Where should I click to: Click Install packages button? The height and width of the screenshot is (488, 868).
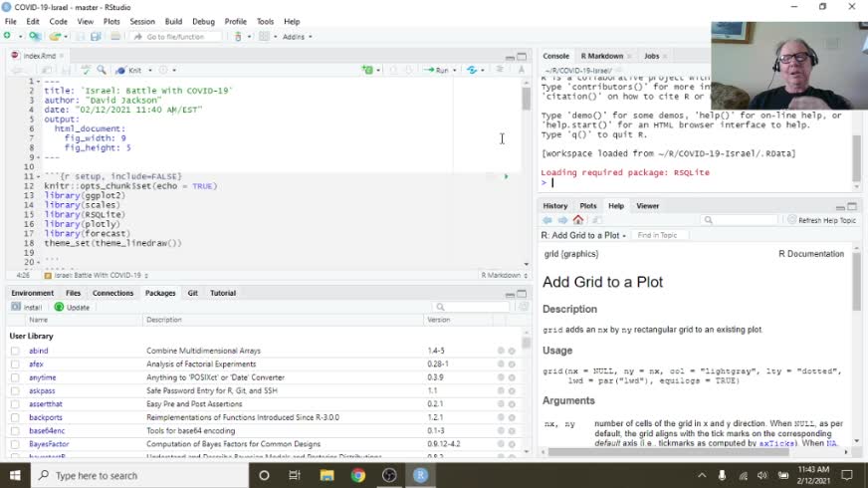27,307
